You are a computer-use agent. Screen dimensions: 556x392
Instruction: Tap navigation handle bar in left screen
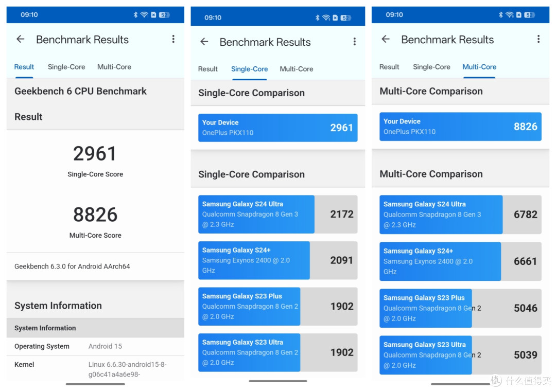(95, 384)
